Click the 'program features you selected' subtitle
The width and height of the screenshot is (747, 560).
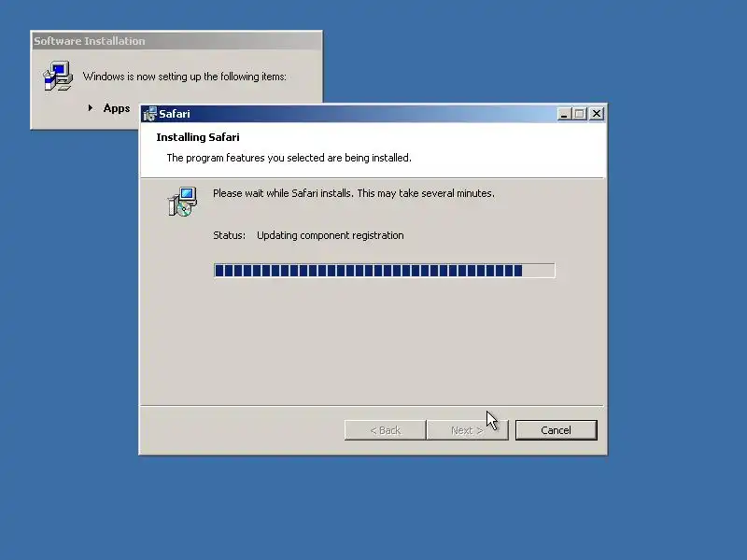tap(289, 158)
